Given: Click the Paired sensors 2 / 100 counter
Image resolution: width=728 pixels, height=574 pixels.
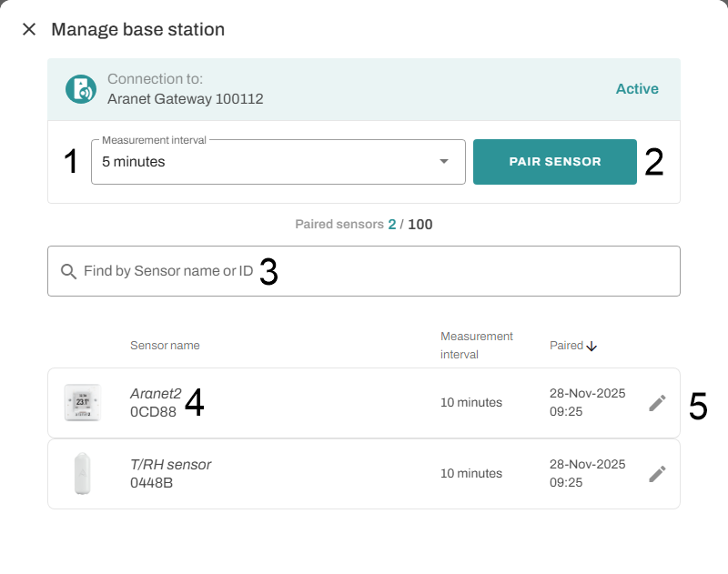Looking at the screenshot, I should pos(364,224).
